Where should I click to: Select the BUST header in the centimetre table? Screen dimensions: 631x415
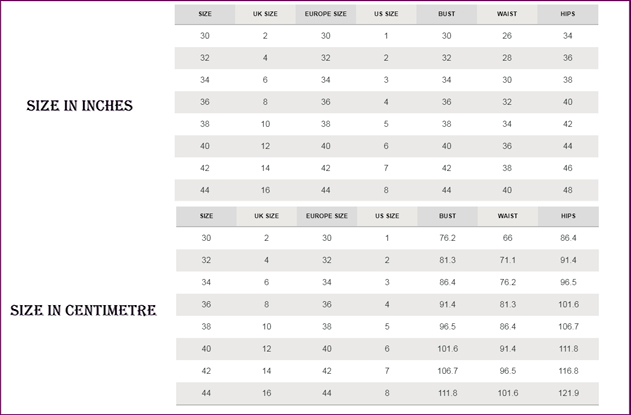(x=446, y=216)
